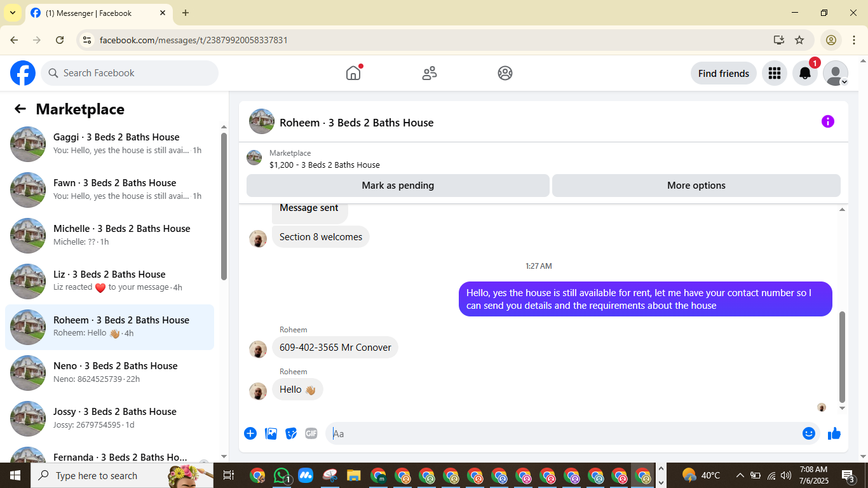Open the Windows Start button
Screen dimensions: 868x488
pos(15,475)
